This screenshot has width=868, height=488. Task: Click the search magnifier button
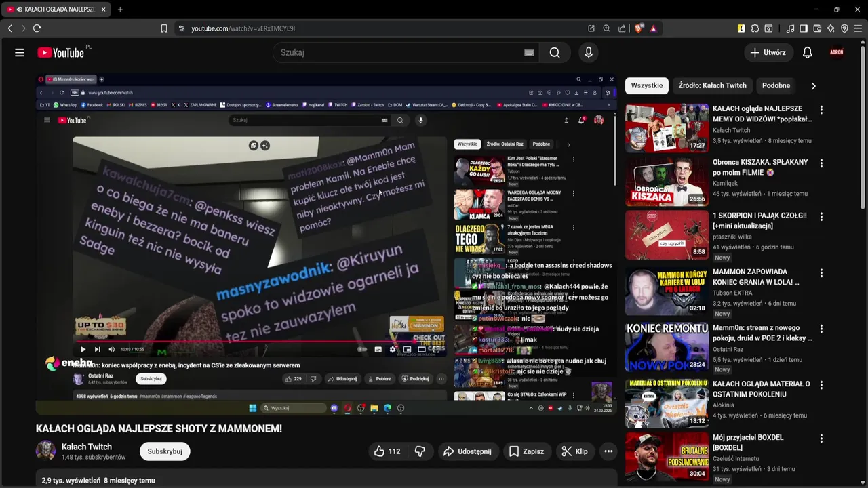coord(555,52)
